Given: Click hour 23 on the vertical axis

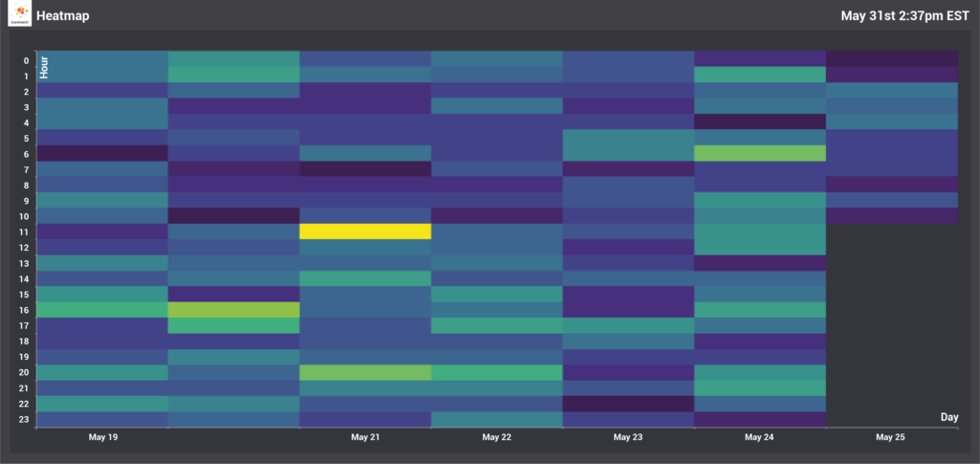Looking at the screenshot, I should [26, 419].
